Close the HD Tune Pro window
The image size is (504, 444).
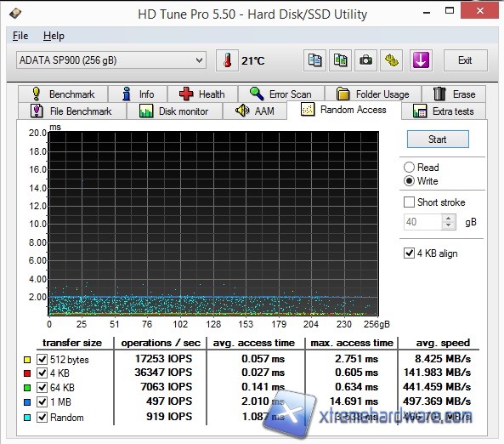click(480, 10)
